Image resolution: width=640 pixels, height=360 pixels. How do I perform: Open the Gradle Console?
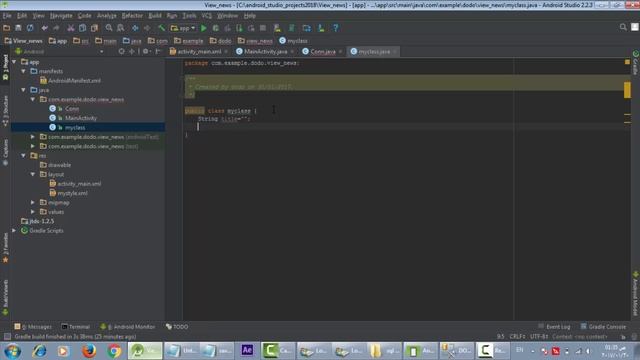[x=603, y=327]
